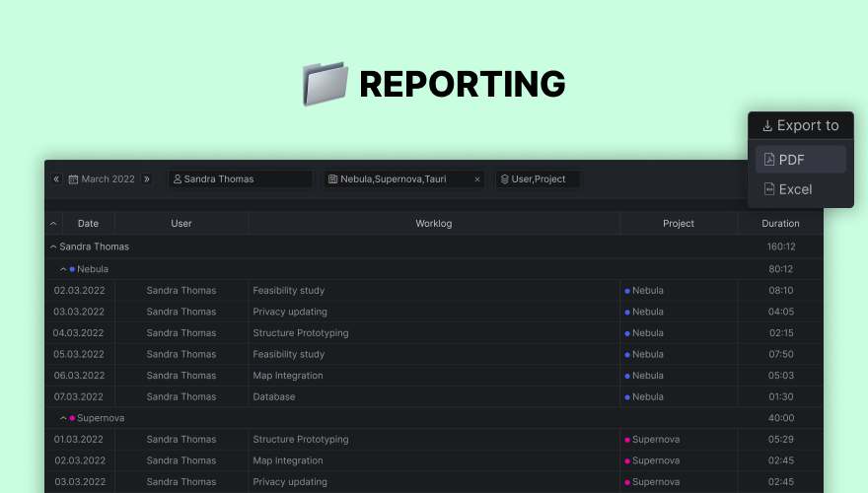Collapse all rows using header chevron
The image size is (868, 493).
(53, 224)
